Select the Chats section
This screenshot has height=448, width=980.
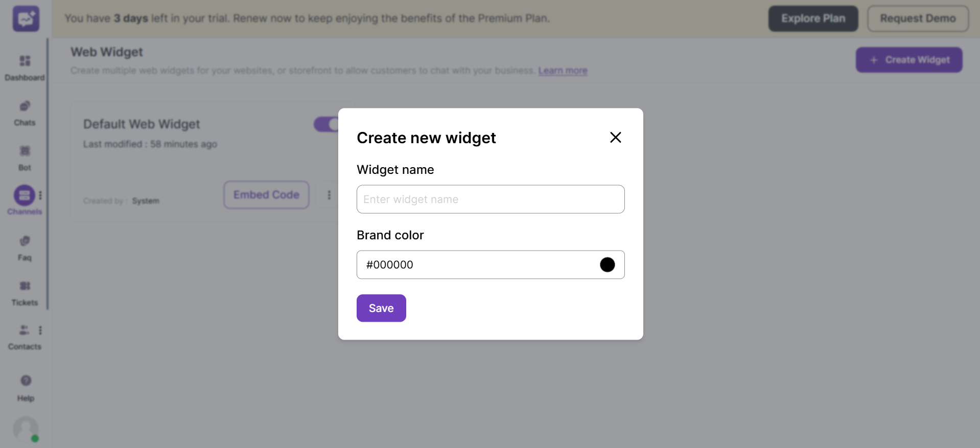pyautogui.click(x=25, y=112)
